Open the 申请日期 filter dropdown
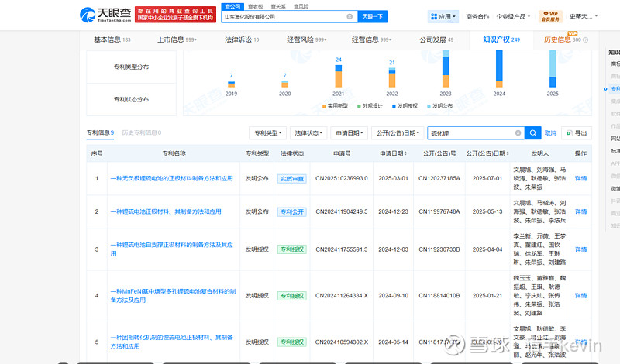Viewport: 620px width, 364px height. click(349, 133)
